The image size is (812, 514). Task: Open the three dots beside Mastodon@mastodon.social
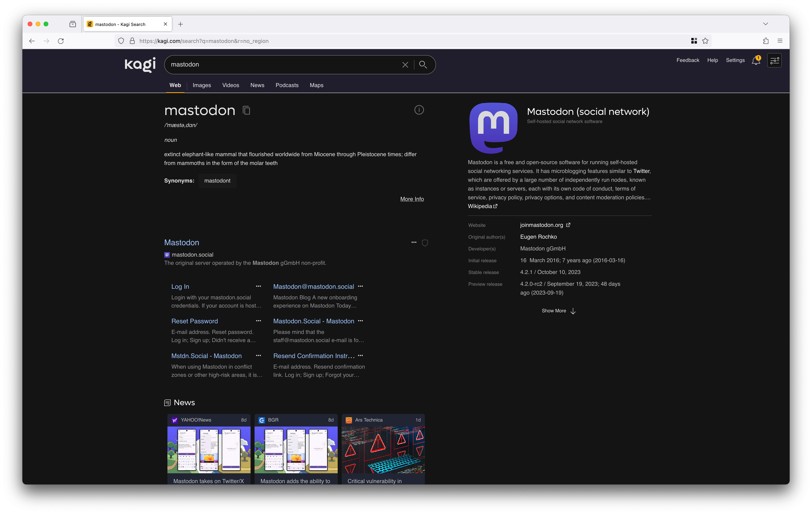pos(360,286)
